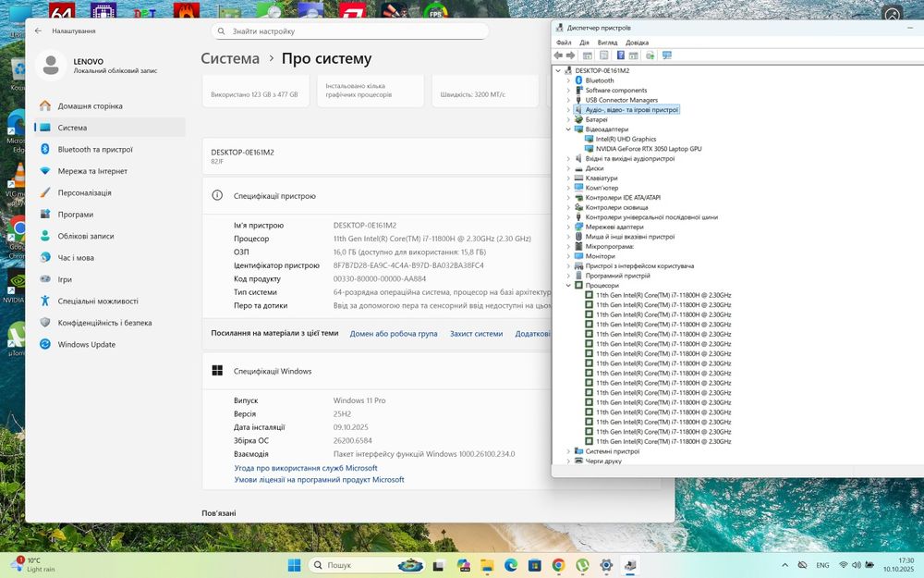Click the taskbar Пошук search box
This screenshot has height=578, width=924.
point(367,565)
